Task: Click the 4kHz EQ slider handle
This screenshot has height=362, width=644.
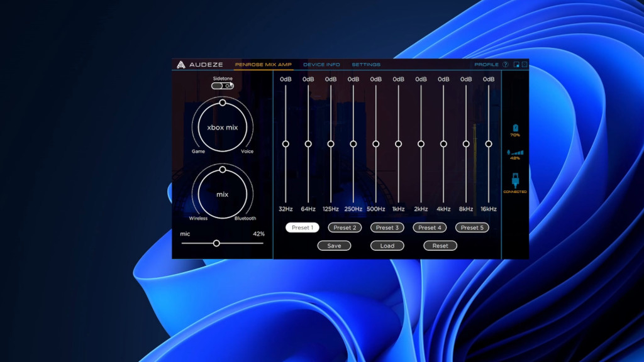Action: pos(443,144)
